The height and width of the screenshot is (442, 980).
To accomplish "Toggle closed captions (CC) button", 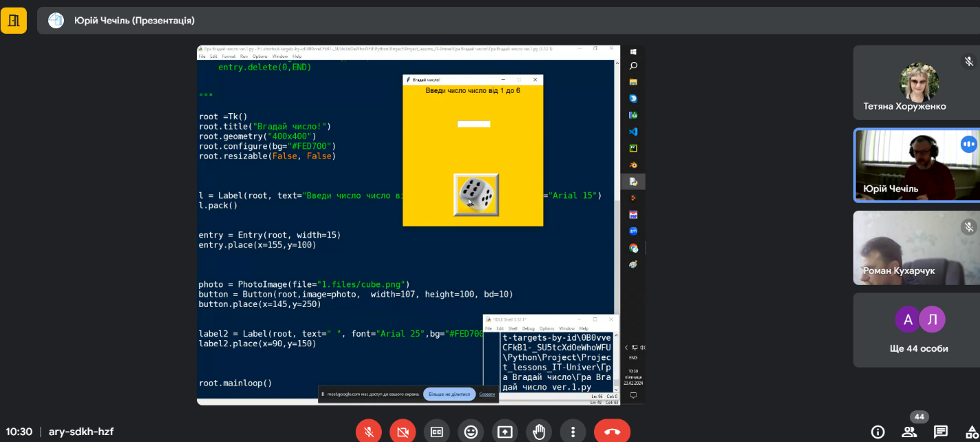I will pos(436,432).
